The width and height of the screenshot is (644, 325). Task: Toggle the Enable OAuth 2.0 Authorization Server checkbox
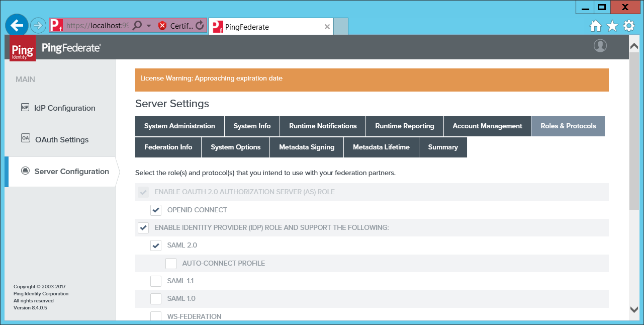pos(143,192)
